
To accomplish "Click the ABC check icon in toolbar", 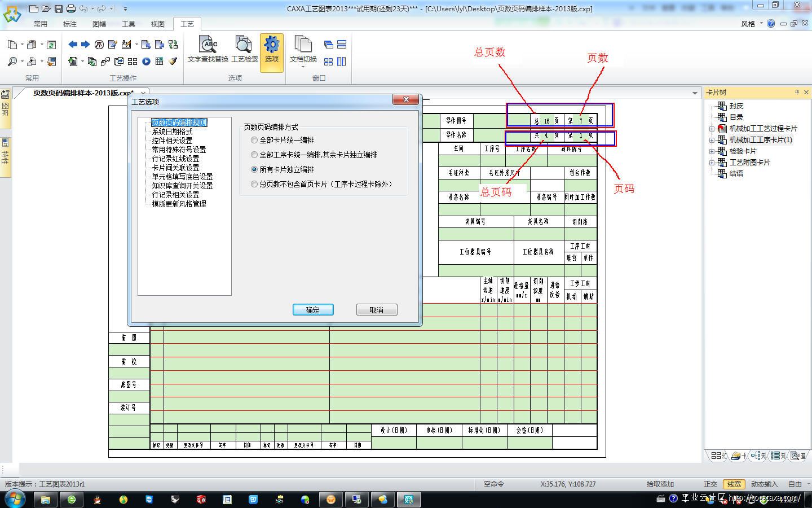I will pos(208,44).
